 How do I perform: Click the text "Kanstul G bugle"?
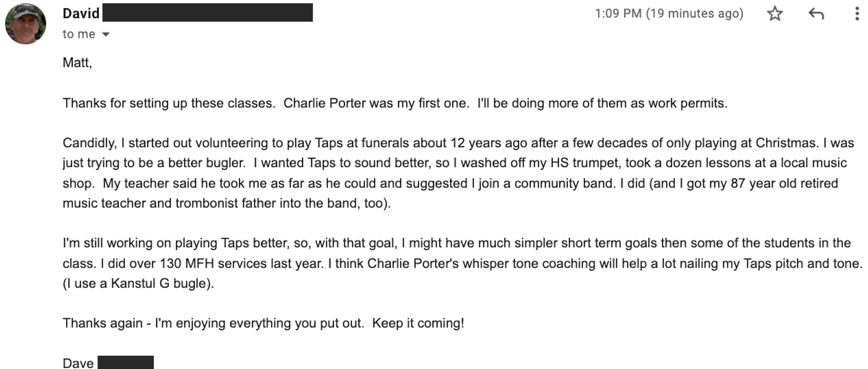158,283
